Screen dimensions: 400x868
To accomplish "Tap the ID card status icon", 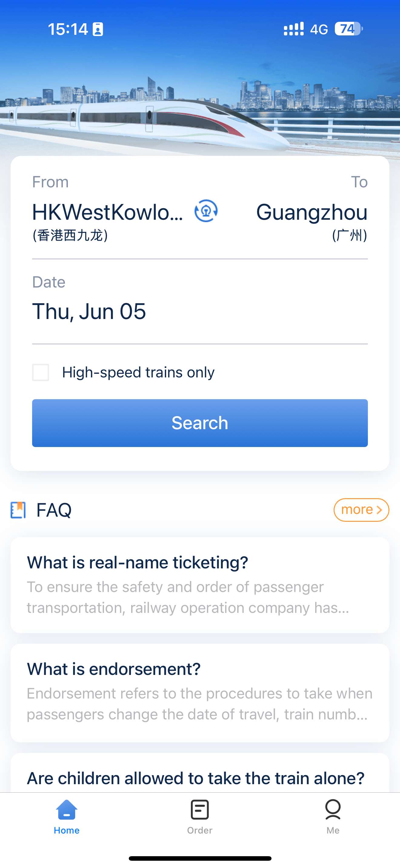I will (98, 29).
